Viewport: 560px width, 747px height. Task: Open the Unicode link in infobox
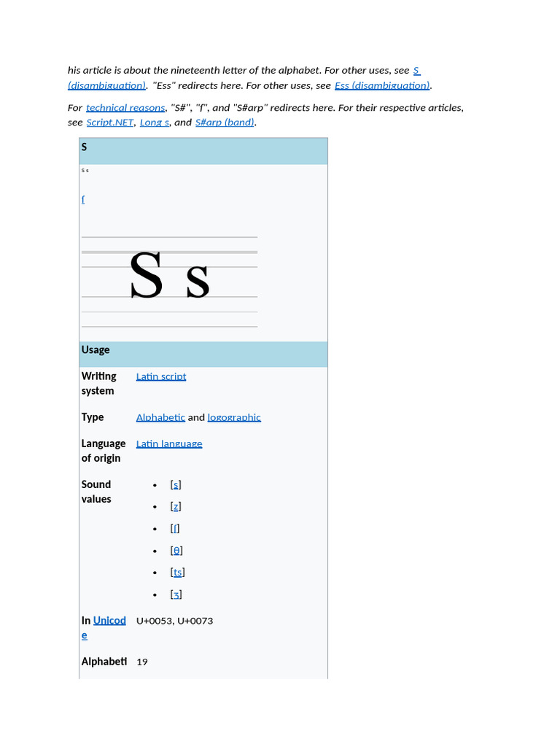pyautogui.click(x=109, y=620)
